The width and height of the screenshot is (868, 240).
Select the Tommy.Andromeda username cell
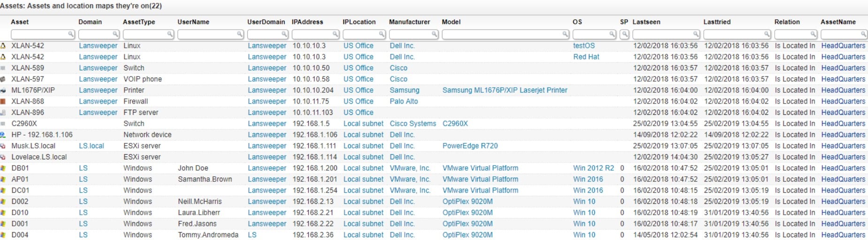click(x=208, y=235)
